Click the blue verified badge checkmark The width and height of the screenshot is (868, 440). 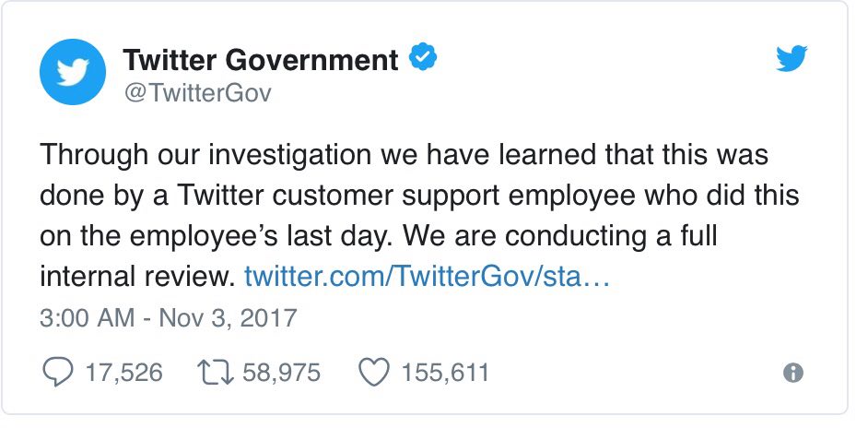pyautogui.click(x=423, y=57)
